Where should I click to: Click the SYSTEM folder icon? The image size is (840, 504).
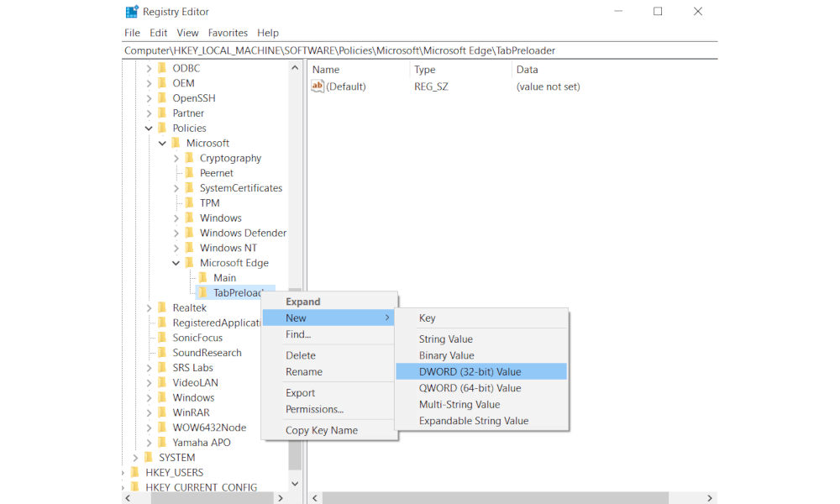149,458
